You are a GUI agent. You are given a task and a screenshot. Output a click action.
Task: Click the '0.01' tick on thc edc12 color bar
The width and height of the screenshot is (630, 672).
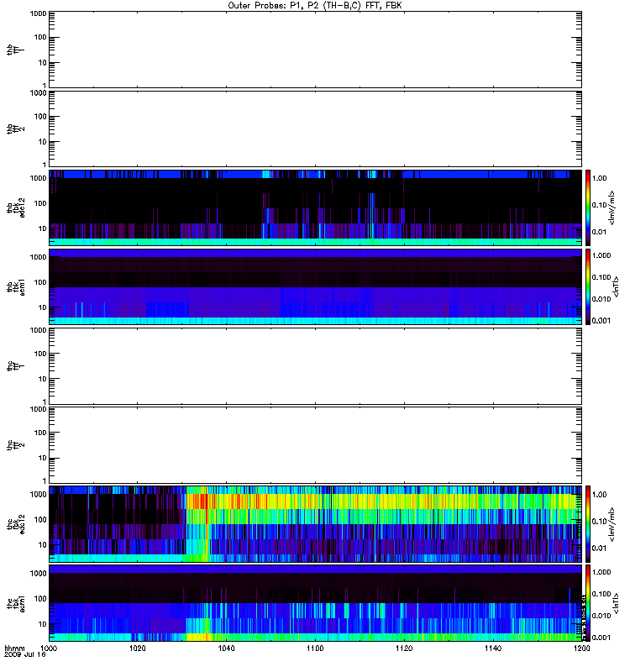click(599, 549)
